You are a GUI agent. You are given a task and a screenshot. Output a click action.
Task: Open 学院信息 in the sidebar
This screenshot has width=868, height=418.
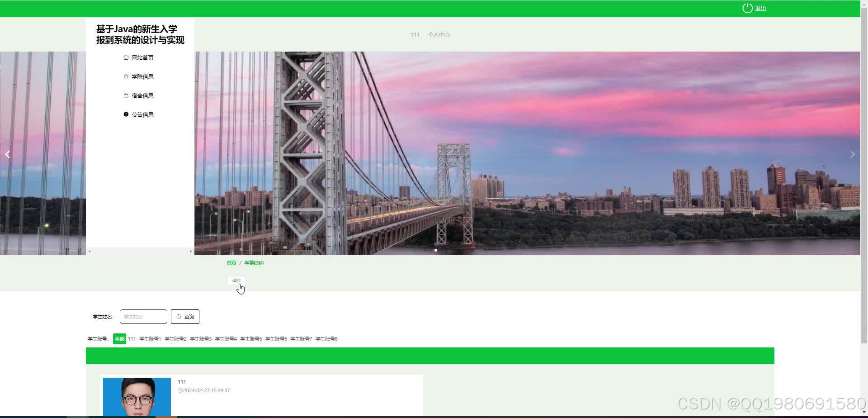142,76
